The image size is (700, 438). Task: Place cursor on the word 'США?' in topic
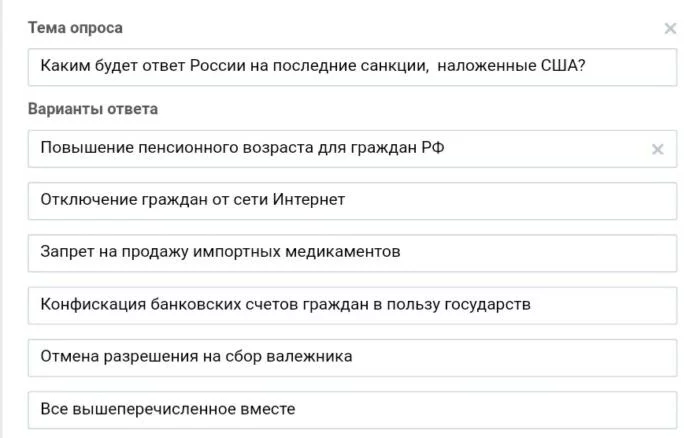click(x=563, y=66)
